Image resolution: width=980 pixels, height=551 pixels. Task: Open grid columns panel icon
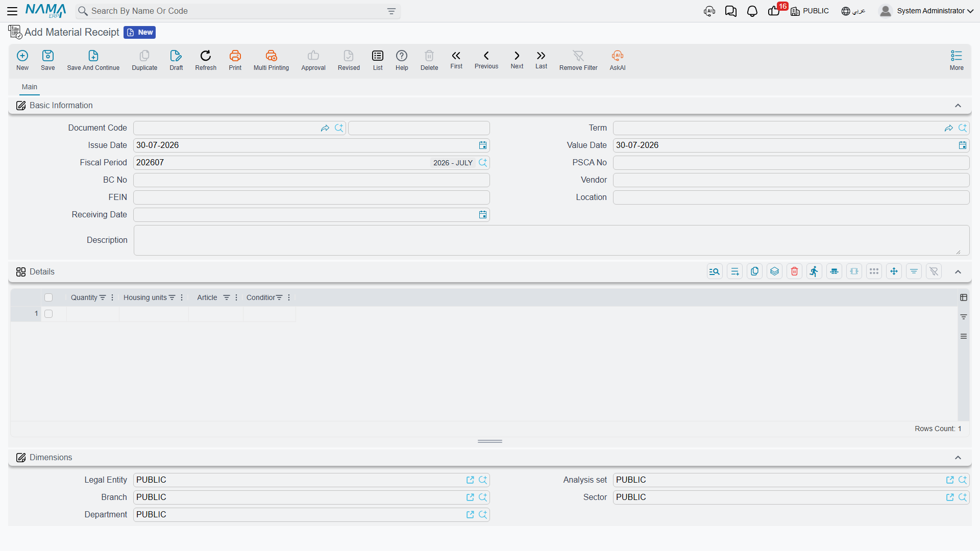[964, 298]
